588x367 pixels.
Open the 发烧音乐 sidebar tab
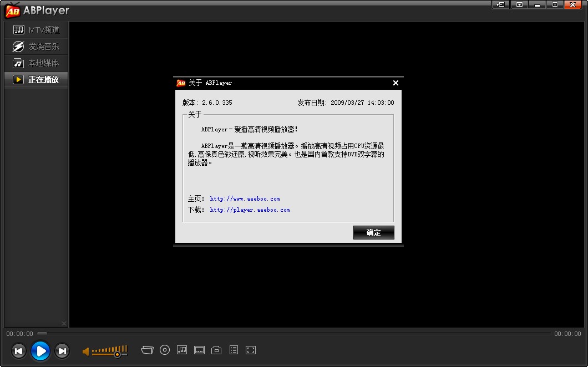point(36,46)
